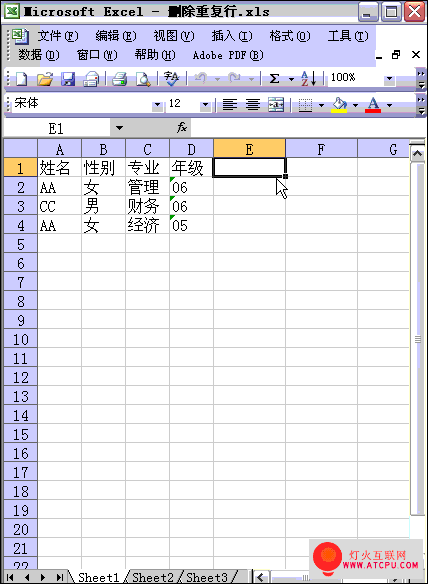This screenshot has height=584, width=428.
Task: Select the column E header
Action: coord(250,149)
